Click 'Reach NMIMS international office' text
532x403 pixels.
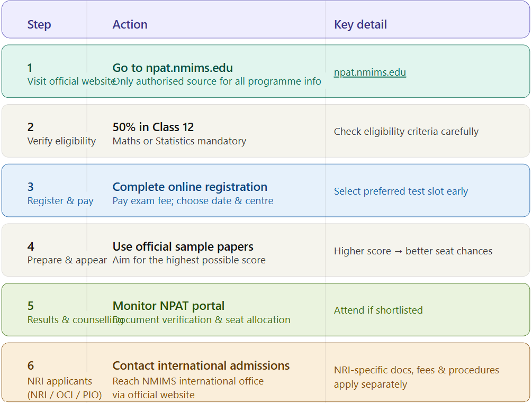coord(188,381)
